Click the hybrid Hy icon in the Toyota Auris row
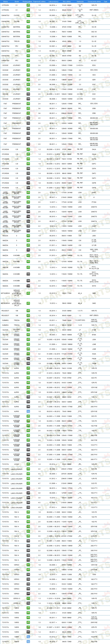 click(28, 411)
